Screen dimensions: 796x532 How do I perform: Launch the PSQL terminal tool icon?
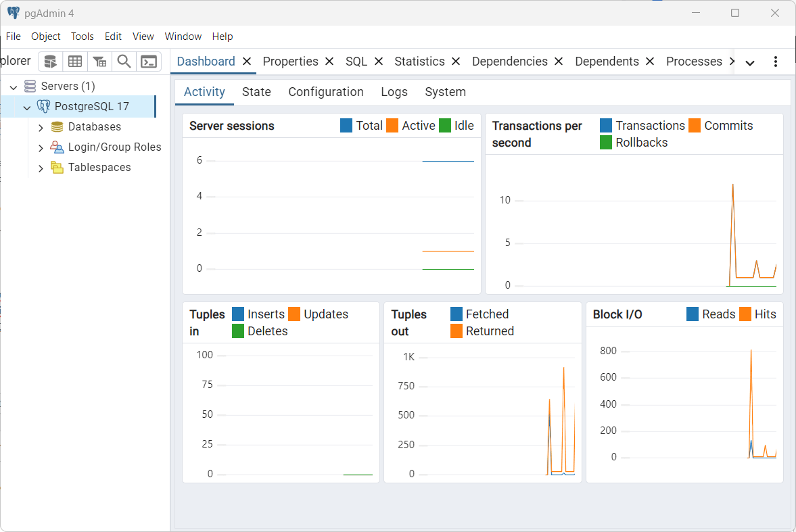149,62
